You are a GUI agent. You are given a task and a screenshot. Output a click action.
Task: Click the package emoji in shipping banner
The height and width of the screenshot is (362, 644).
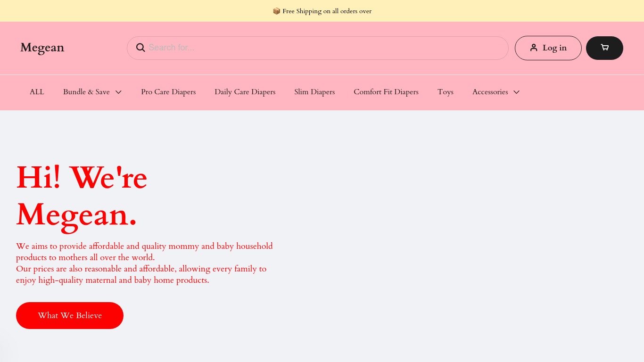pyautogui.click(x=277, y=11)
